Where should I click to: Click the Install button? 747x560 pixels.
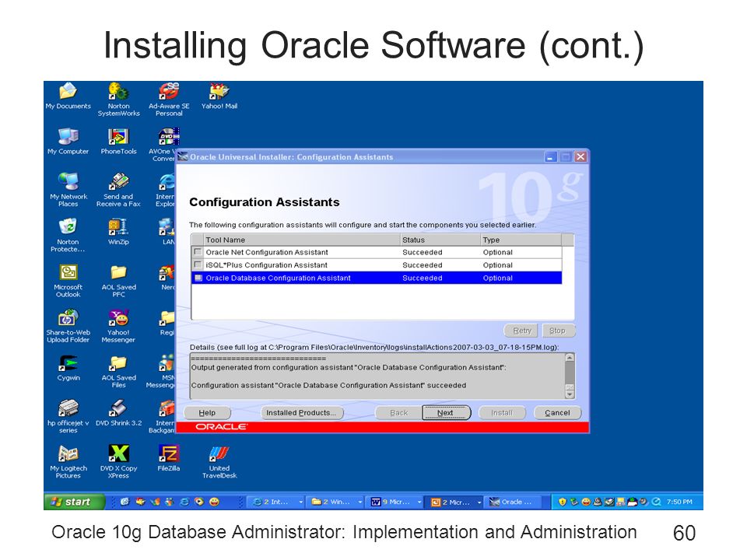coord(502,413)
